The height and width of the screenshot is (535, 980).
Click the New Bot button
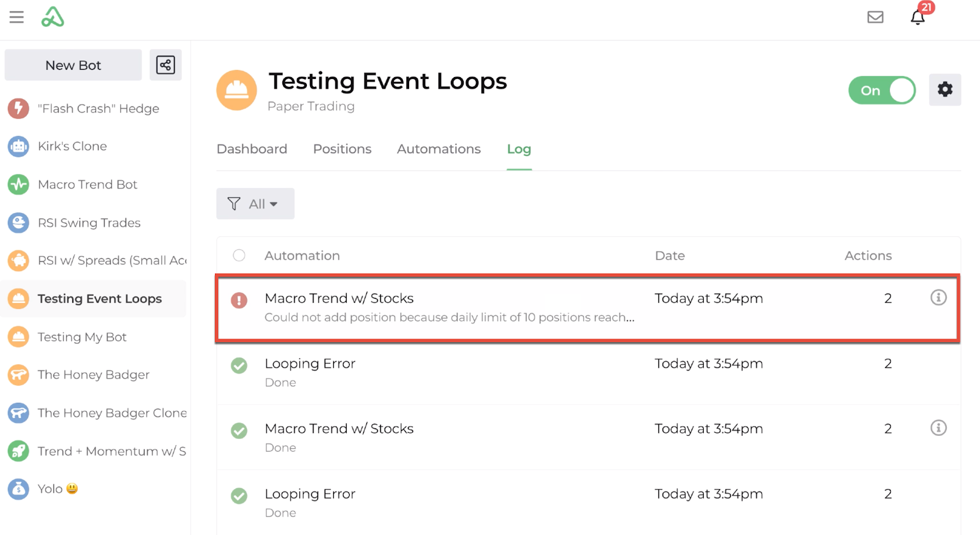pos(73,65)
